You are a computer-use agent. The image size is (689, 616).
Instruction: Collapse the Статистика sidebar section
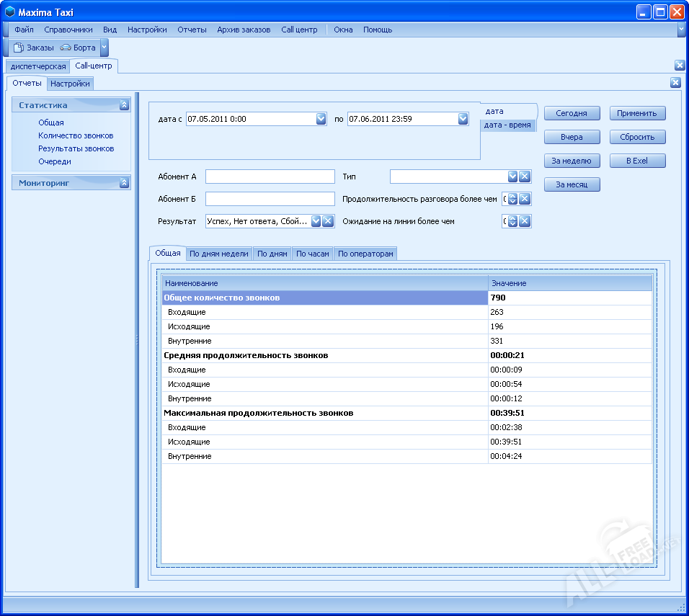coord(124,105)
